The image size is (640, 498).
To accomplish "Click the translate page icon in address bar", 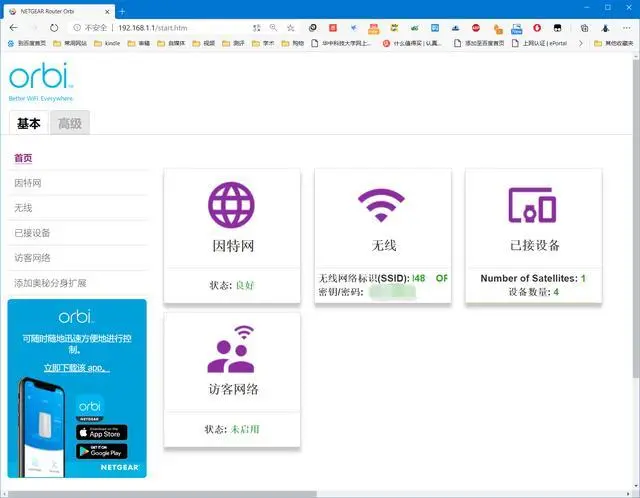I will click(x=256, y=28).
